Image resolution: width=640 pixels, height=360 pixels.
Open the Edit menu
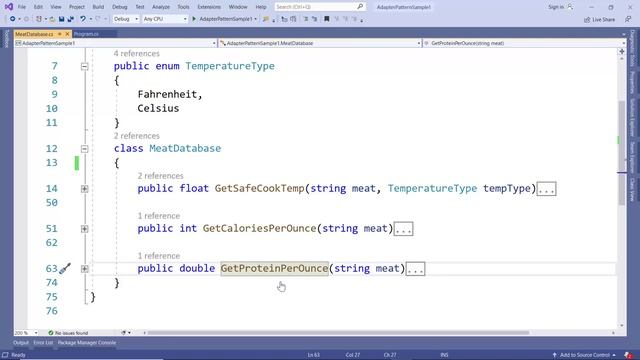[x=38, y=7]
